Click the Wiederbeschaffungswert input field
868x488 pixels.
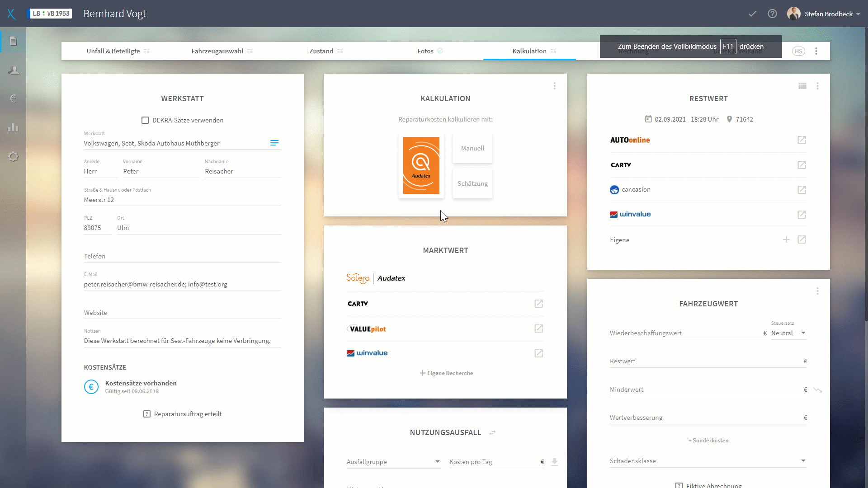(x=688, y=333)
